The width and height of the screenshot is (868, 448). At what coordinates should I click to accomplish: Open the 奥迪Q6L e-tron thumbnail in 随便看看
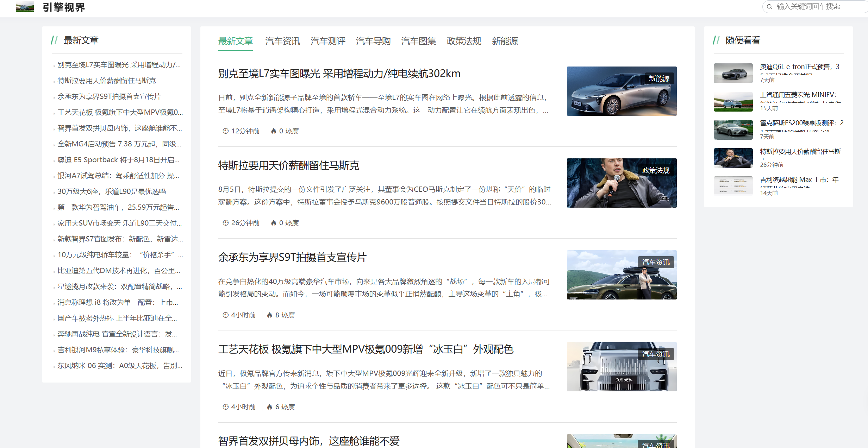pos(733,73)
